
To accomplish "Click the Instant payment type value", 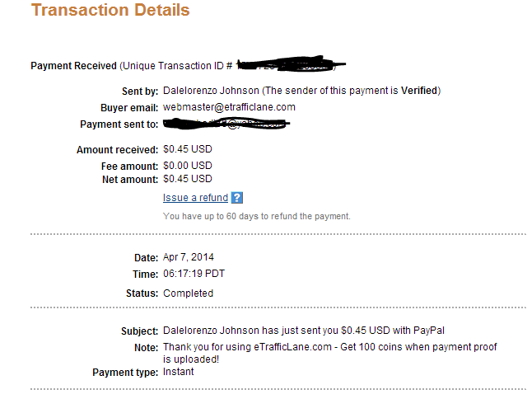I will [x=178, y=372].
